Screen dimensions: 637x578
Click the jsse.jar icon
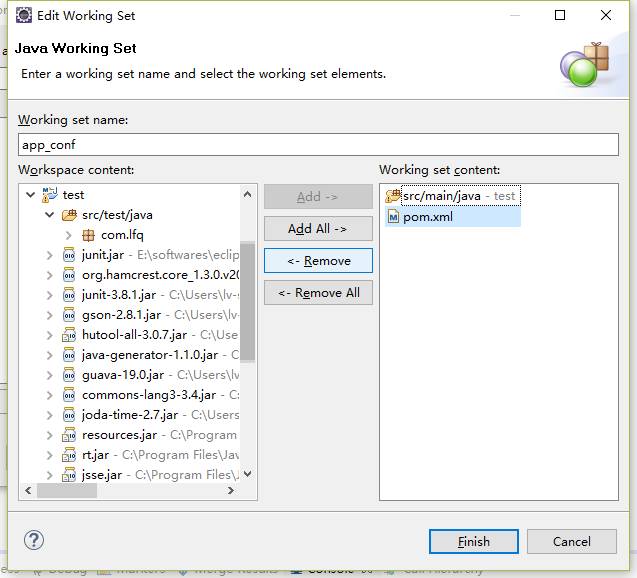[69, 475]
